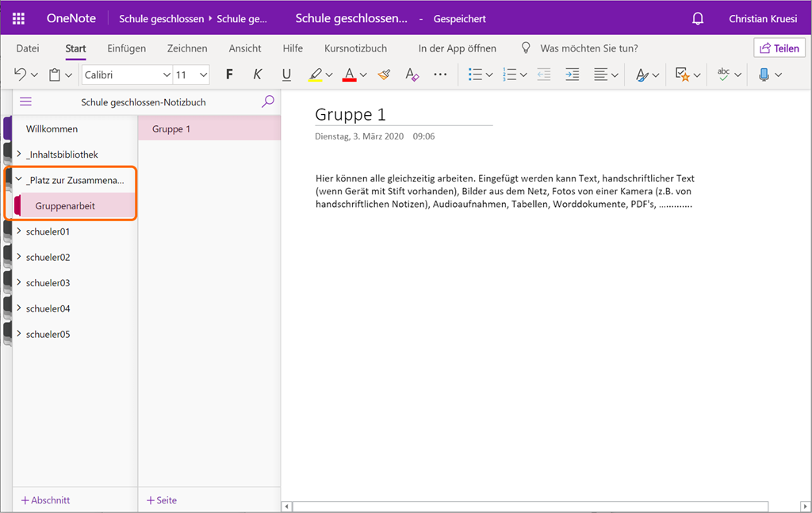Click the Gruppe 1 page title field
The image size is (812, 513).
click(x=403, y=114)
